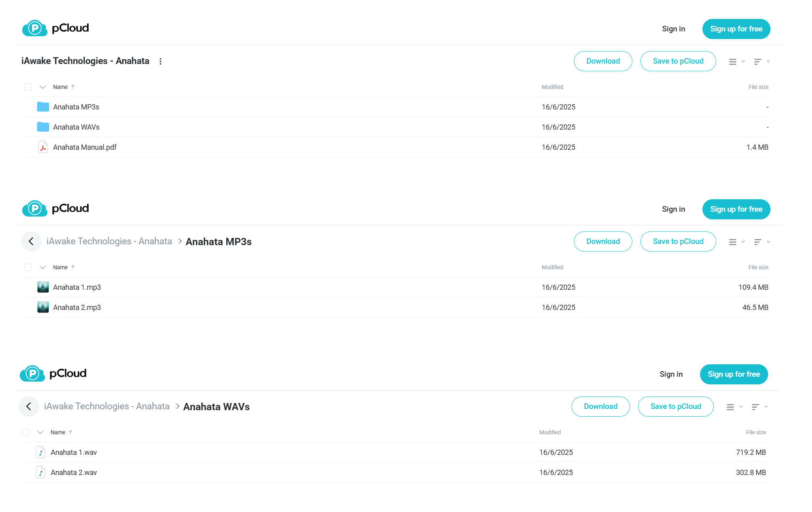Screen dimensions: 812x512
Task: Tick the select-all checkbox in the Anahata MP3s list
Action: (28, 267)
